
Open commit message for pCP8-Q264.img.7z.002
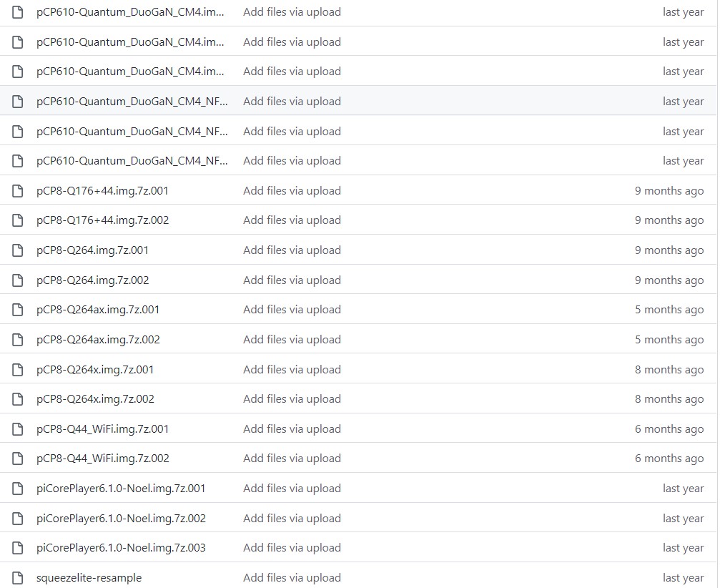(292, 280)
